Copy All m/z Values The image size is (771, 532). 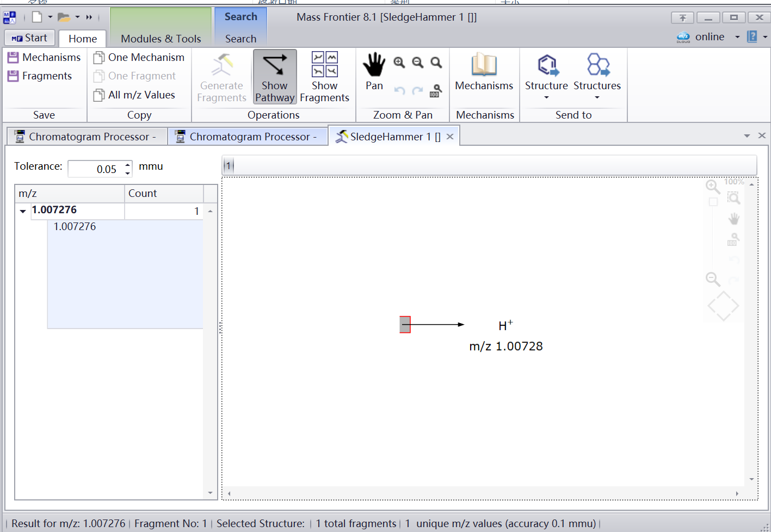[x=134, y=95]
